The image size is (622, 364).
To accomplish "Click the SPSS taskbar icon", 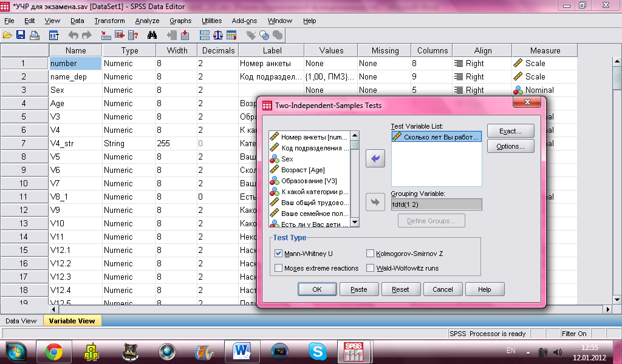I will pyautogui.click(x=353, y=352).
